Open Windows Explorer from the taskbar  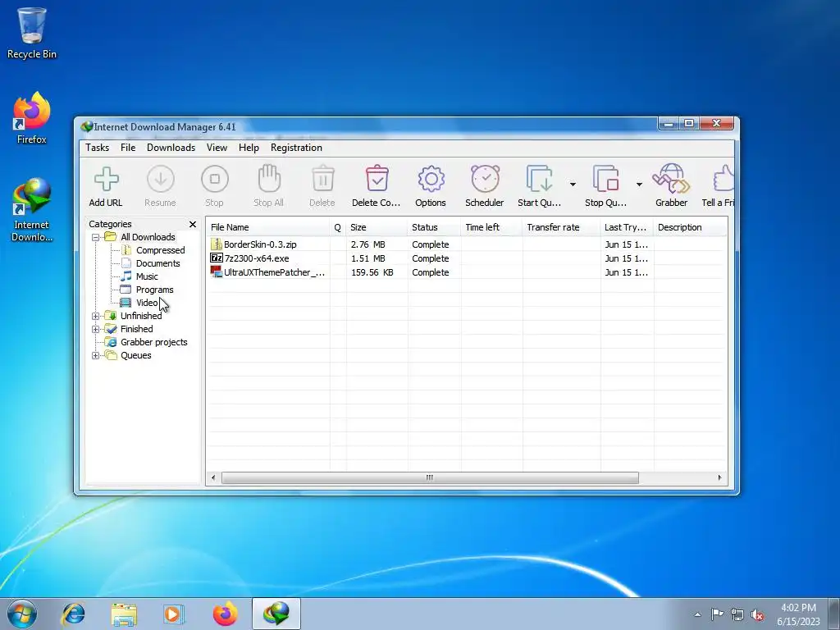point(124,614)
